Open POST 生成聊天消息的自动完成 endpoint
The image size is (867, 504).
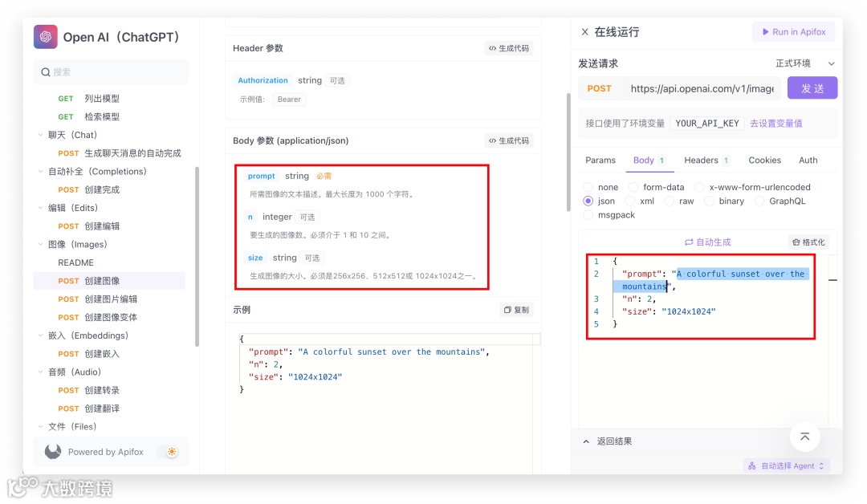pyautogui.click(x=109, y=153)
